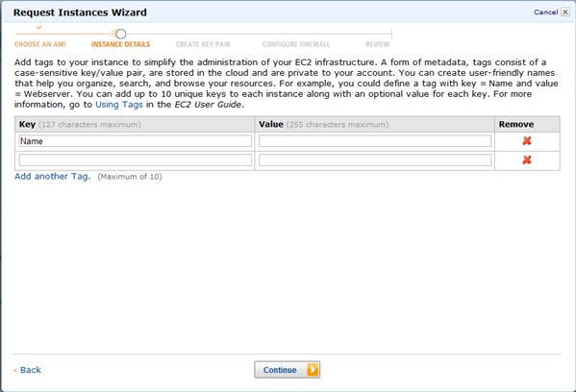Click the Continue button
Viewport: 576px width, 392px height.
click(287, 370)
